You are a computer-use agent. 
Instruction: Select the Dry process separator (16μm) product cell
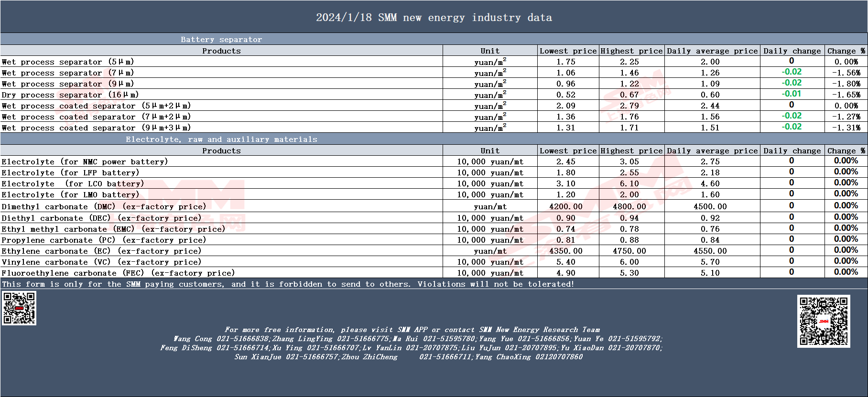click(70, 95)
